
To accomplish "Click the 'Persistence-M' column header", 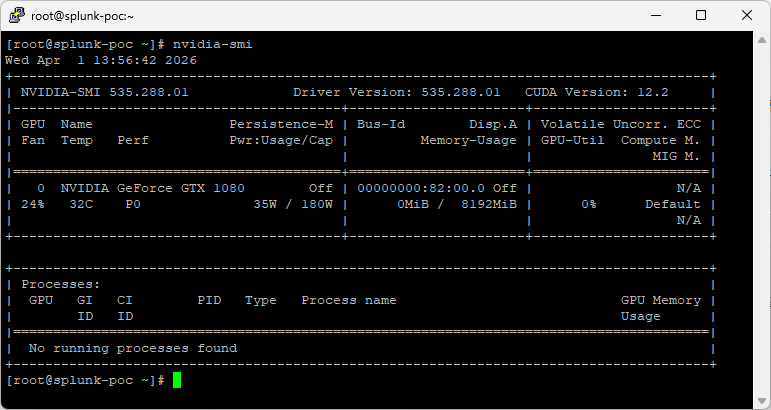I will tap(281, 124).
